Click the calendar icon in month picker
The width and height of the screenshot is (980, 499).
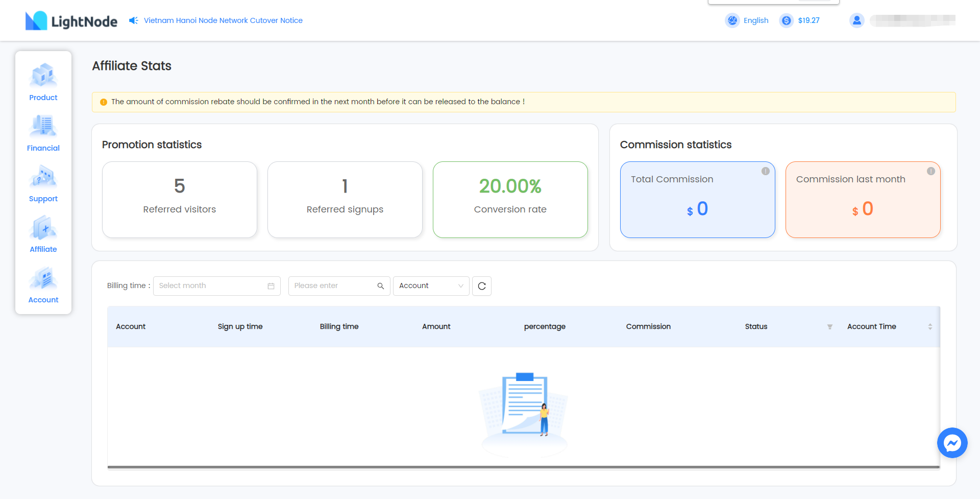click(271, 286)
